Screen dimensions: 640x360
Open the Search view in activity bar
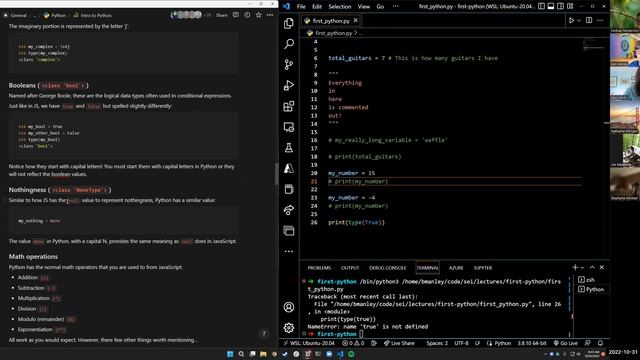click(x=289, y=44)
